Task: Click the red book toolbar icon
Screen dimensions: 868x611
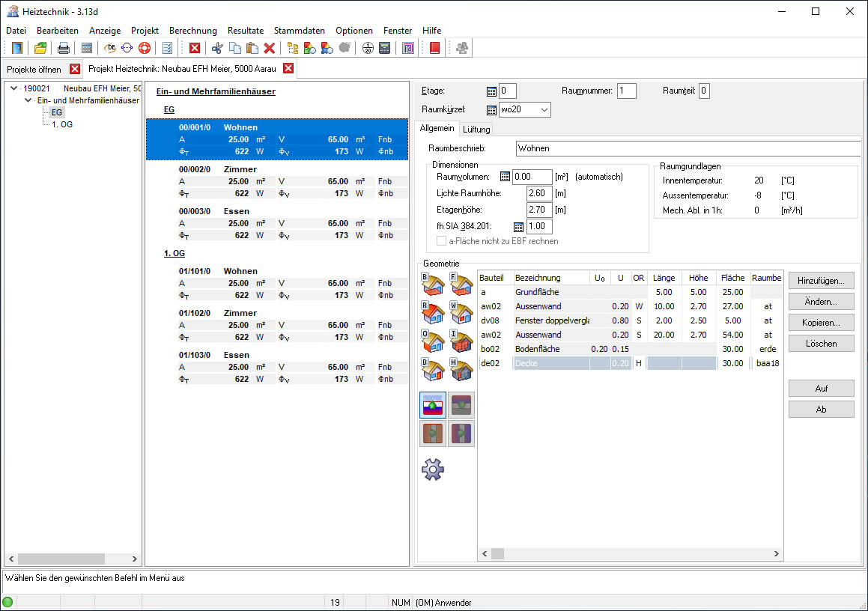Action: pyautogui.click(x=434, y=48)
